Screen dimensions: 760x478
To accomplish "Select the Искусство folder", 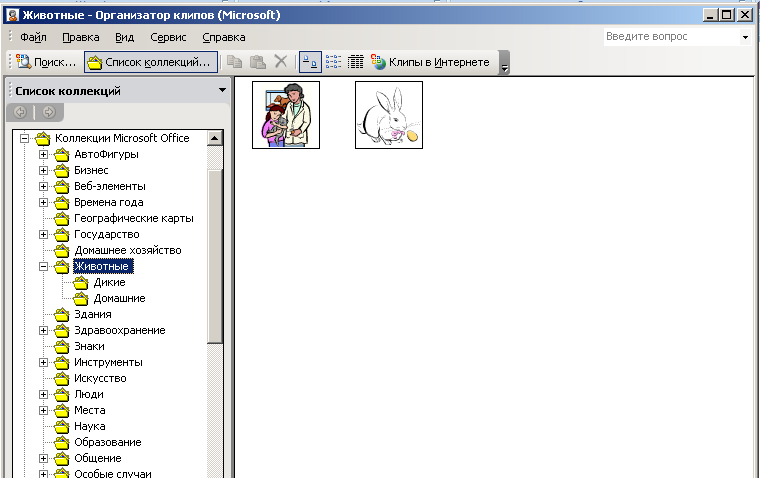I will click(x=100, y=379).
